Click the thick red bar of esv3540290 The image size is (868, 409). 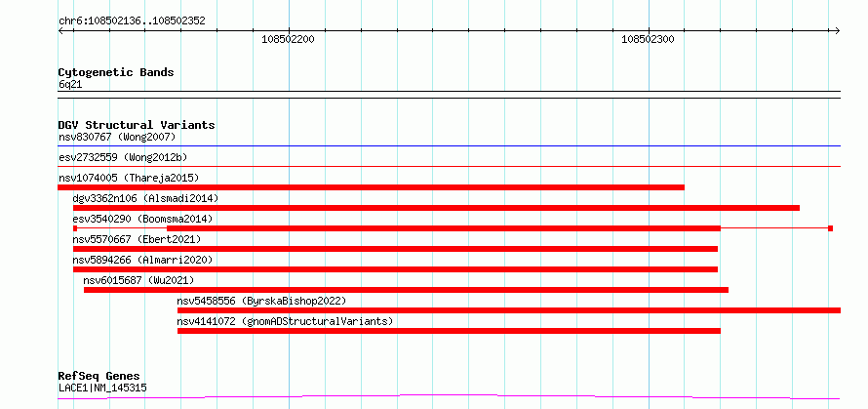click(x=444, y=228)
